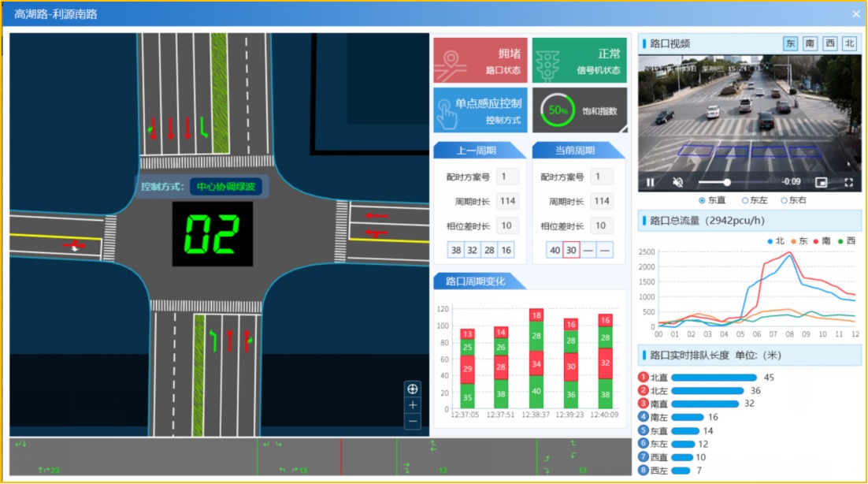Open the 单点感应控制 control mode tile
The width and height of the screenshot is (868, 484).
coord(480,110)
